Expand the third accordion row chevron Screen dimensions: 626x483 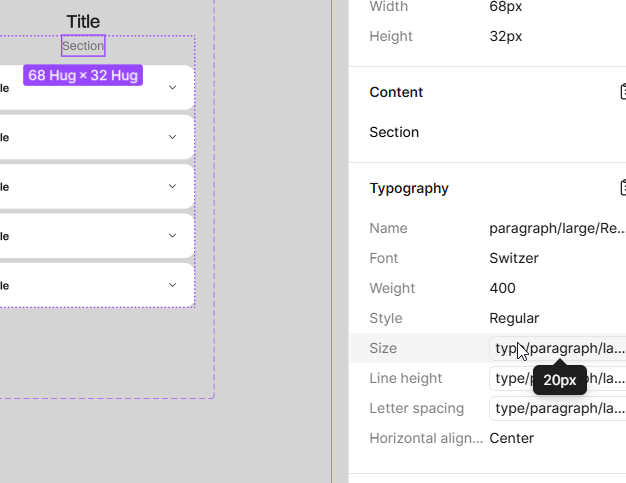click(172, 186)
